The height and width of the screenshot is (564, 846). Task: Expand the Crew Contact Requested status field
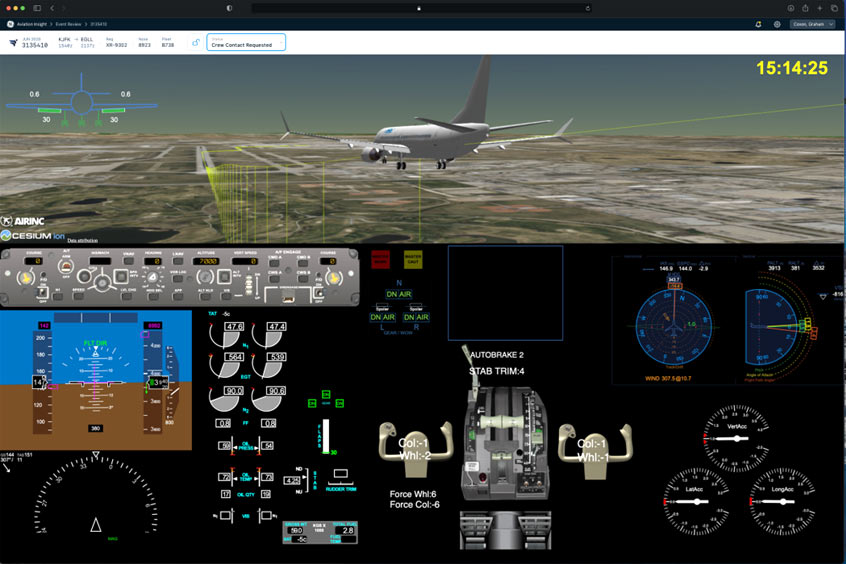pos(246,42)
